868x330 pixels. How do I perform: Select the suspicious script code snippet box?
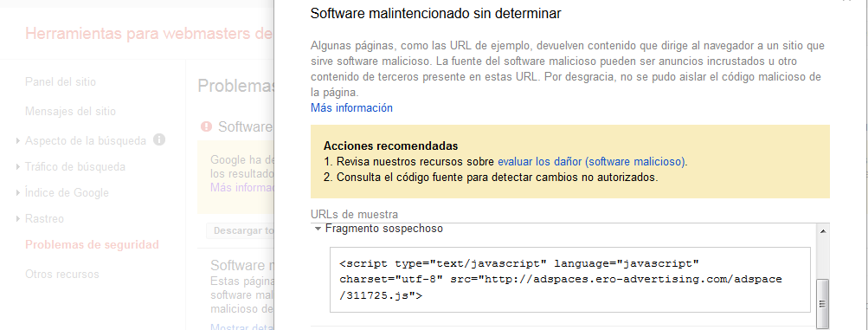pos(570,280)
